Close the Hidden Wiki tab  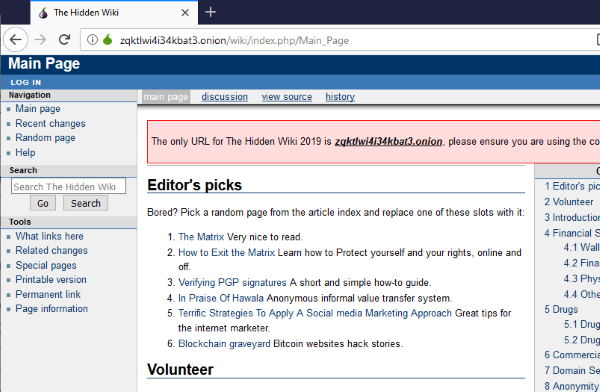185,13
